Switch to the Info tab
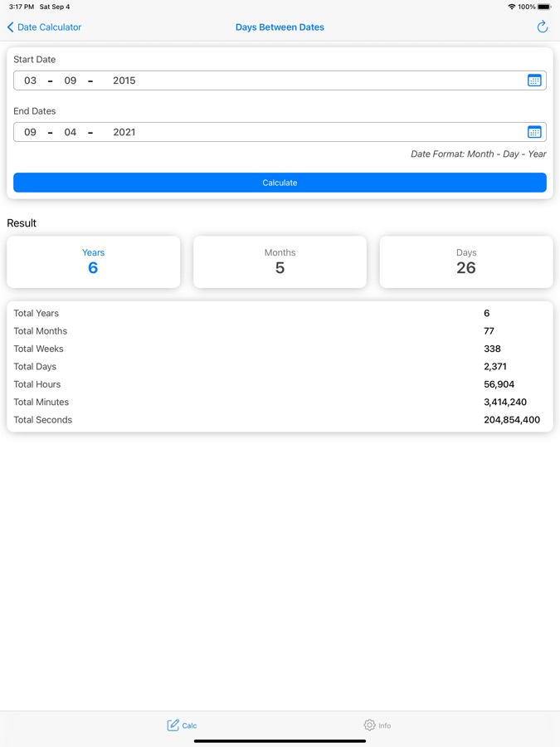The image size is (560, 747). pyautogui.click(x=377, y=725)
